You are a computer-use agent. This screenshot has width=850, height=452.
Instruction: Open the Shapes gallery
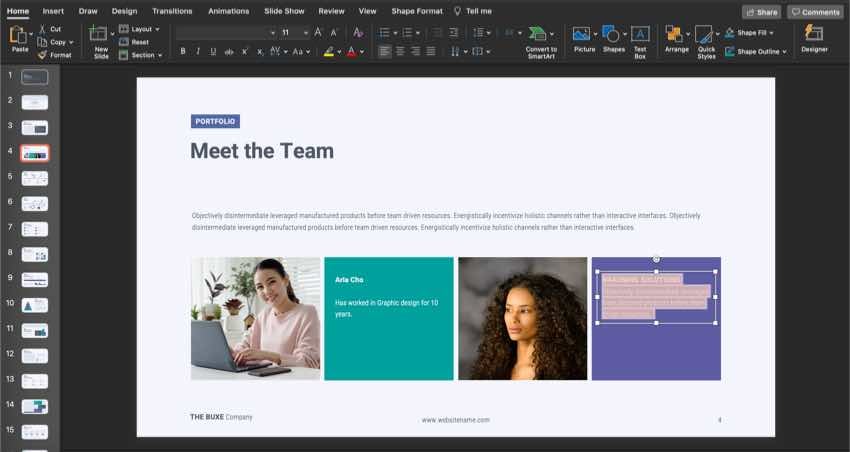pyautogui.click(x=612, y=35)
